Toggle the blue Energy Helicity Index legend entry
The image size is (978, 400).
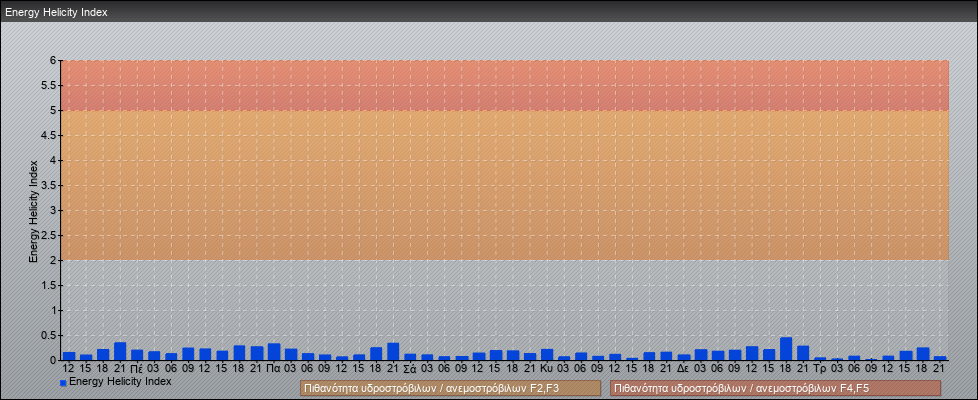click(115, 381)
